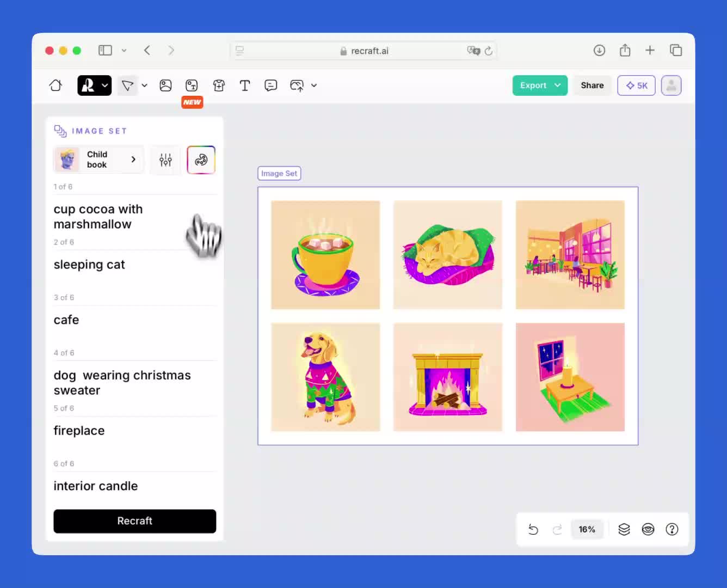Toggle the Safari sidebar button
This screenshot has height=588, width=727.
(x=105, y=50)
